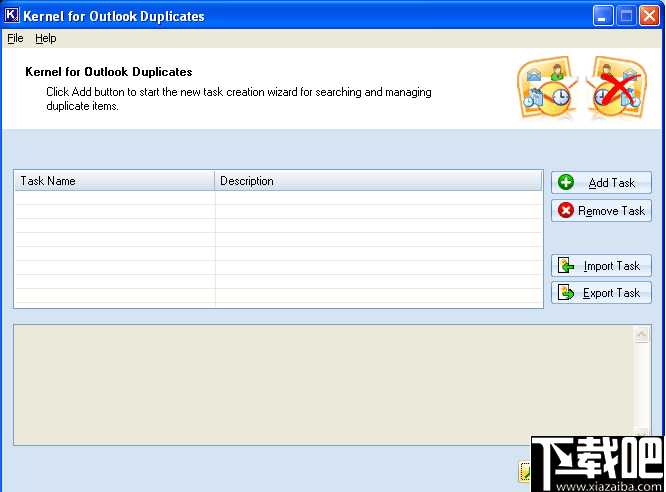Click the crossed-out duplicates banner icon

tap(617, 88)
